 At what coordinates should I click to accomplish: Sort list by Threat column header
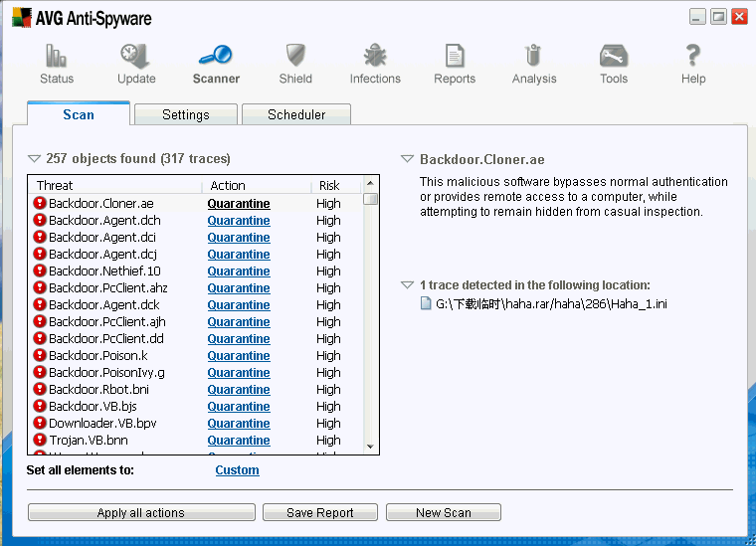pyautogui.click(x=114, y=185)
